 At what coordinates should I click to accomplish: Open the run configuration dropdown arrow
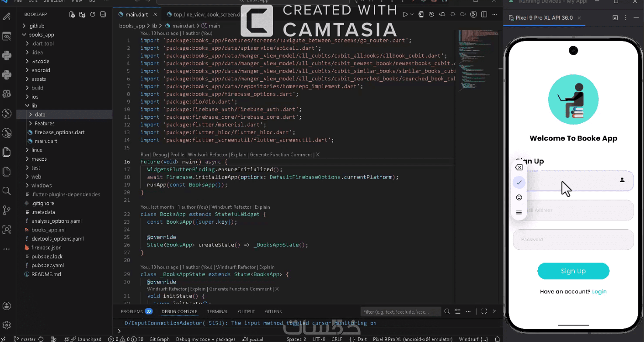click(x=412, y=14)
